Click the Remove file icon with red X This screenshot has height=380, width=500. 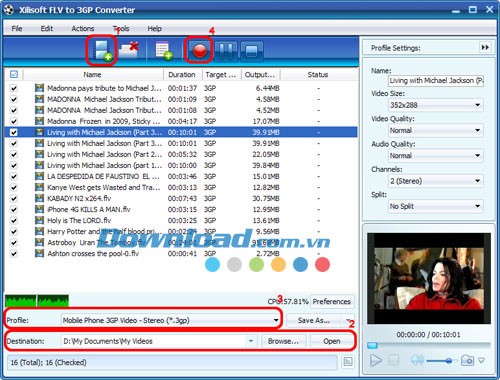[x=129, y=50]
